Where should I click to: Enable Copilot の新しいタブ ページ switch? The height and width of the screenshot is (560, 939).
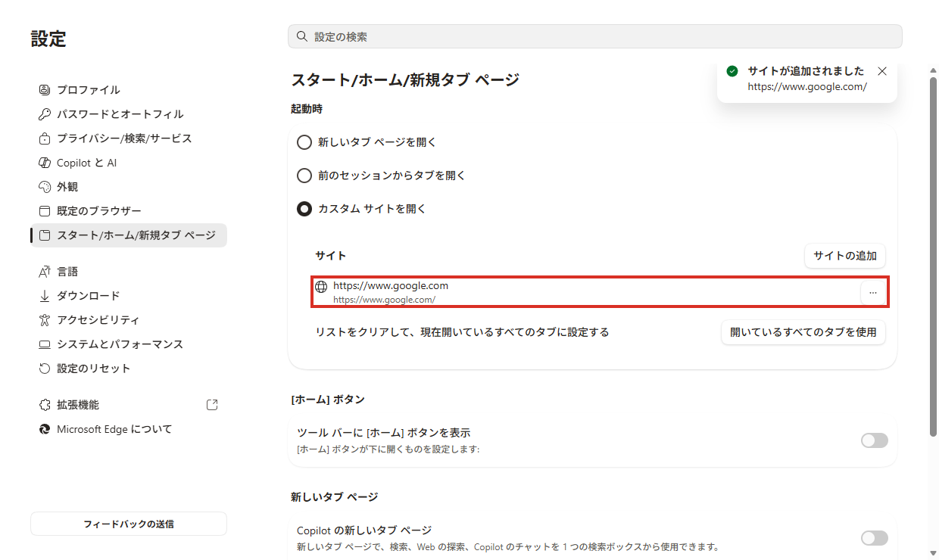click(x=875, y=538)
